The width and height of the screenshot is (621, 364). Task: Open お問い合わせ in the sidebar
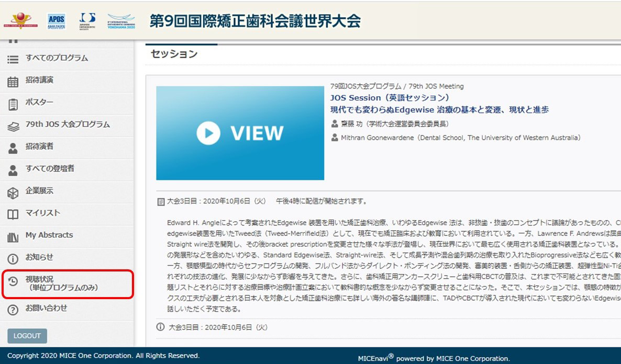[x=66, y=309]
